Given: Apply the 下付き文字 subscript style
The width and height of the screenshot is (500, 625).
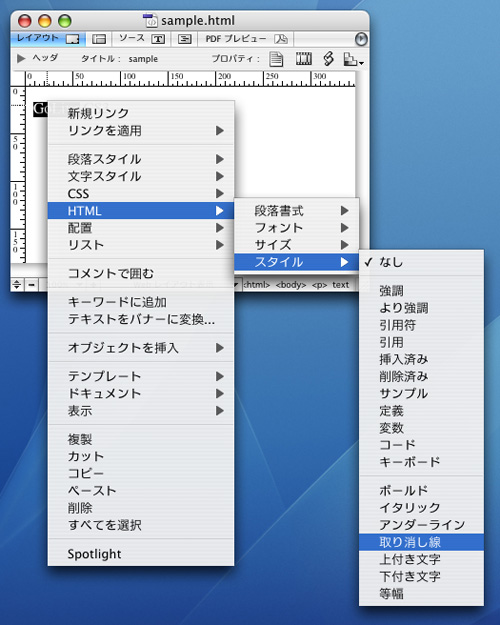Looking at the screenshot, I should pyautogui.click(x=421, y=576).
